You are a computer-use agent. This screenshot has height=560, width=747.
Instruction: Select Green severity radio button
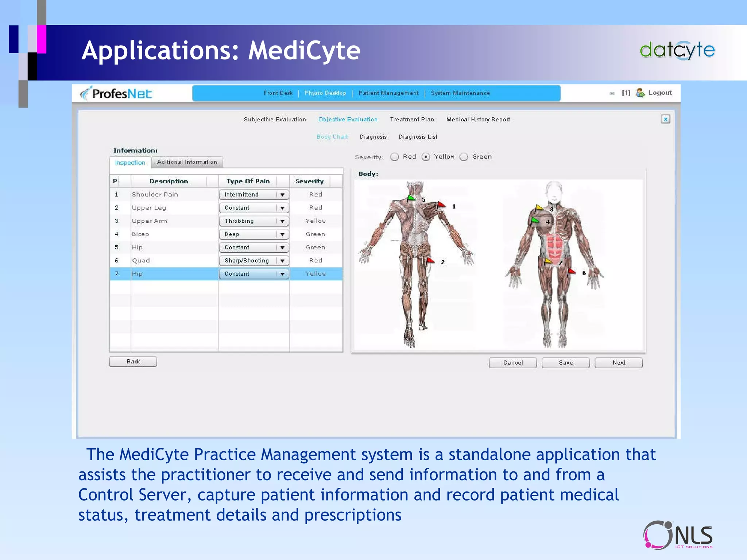point(464,157)
